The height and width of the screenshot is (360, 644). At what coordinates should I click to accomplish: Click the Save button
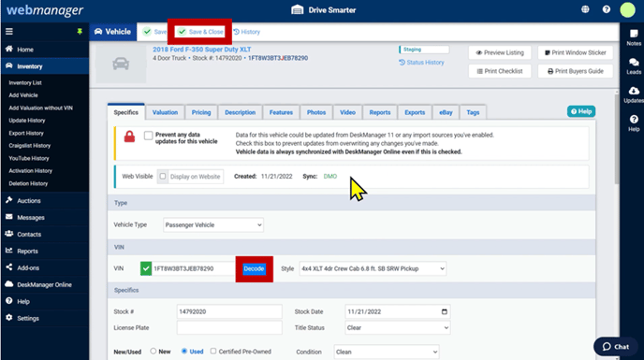(154, 32)
